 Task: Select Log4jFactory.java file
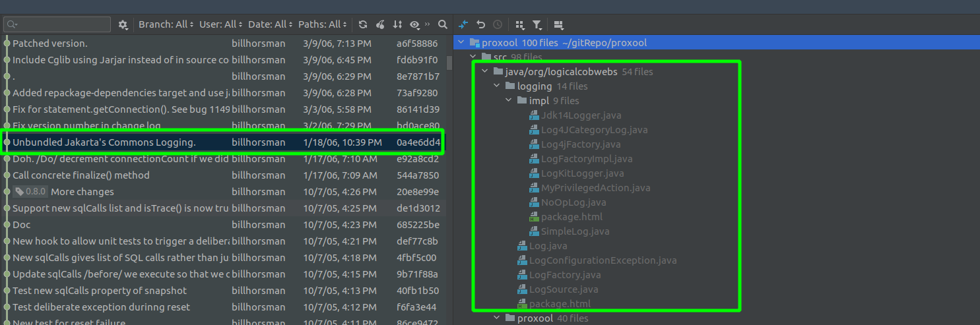click(581, 144)
